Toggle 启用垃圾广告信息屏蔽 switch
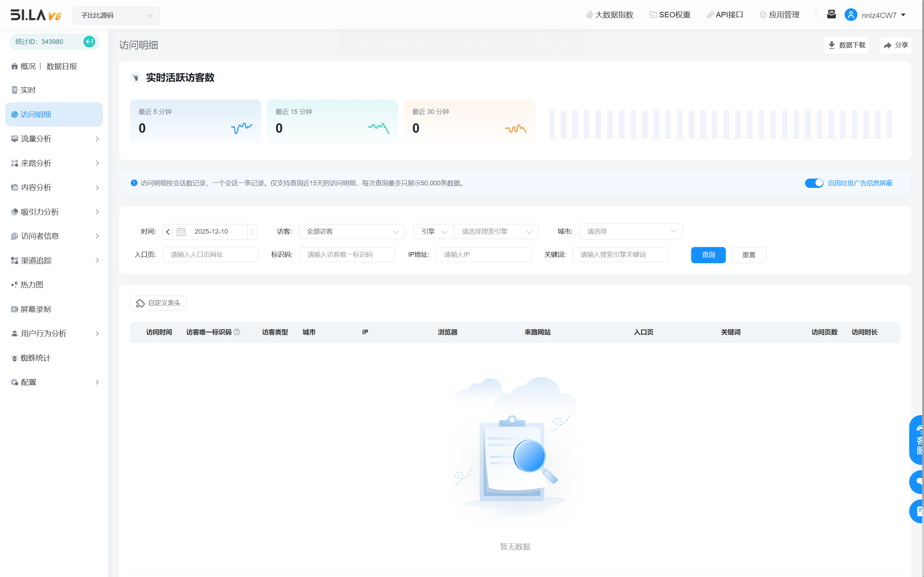This screenshot has height=577, width=924. click(x=814, y=183)
